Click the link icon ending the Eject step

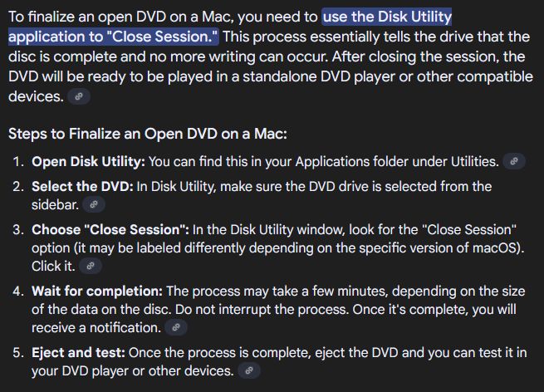pyautogui.click(x=249, y=371)
